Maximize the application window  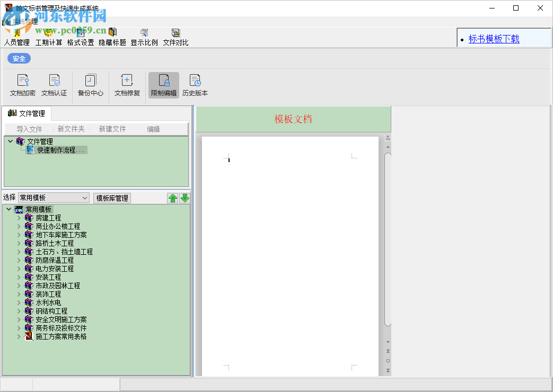coord(515,8)
